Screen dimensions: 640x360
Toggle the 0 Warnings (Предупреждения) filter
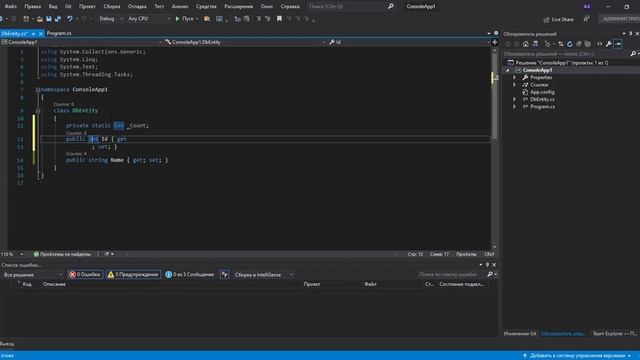click(x=133, y=275)
